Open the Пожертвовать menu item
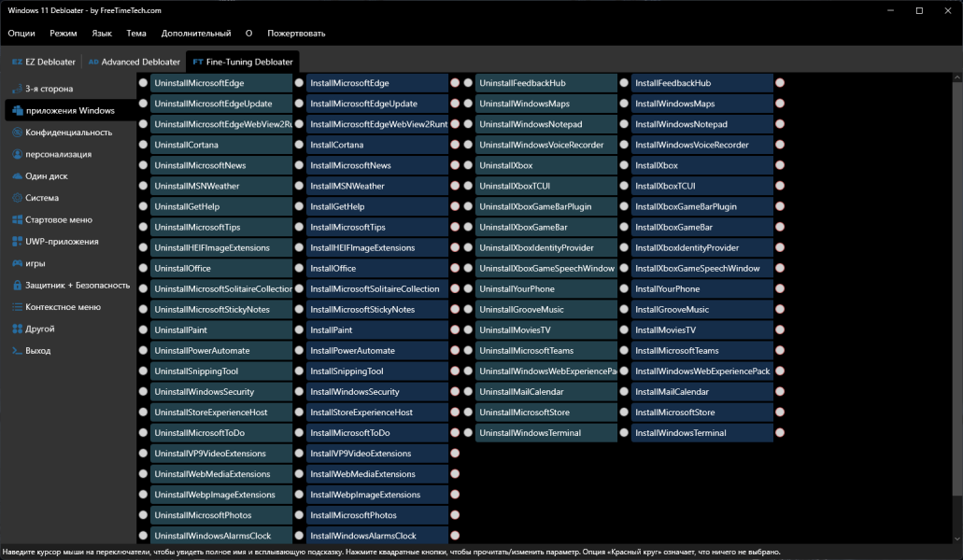The image size is (963, 560). click(296, 33)
